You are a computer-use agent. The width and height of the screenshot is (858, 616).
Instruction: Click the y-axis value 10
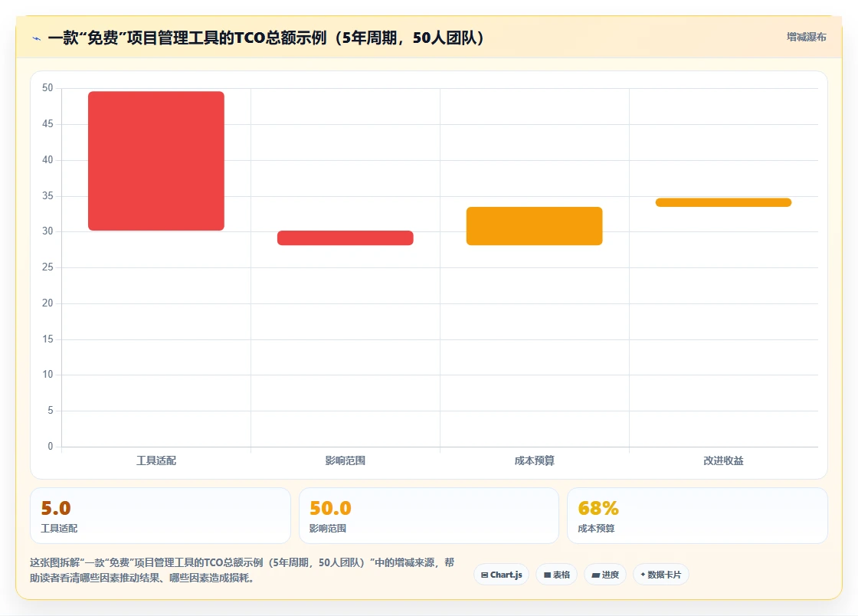[47, 374]
